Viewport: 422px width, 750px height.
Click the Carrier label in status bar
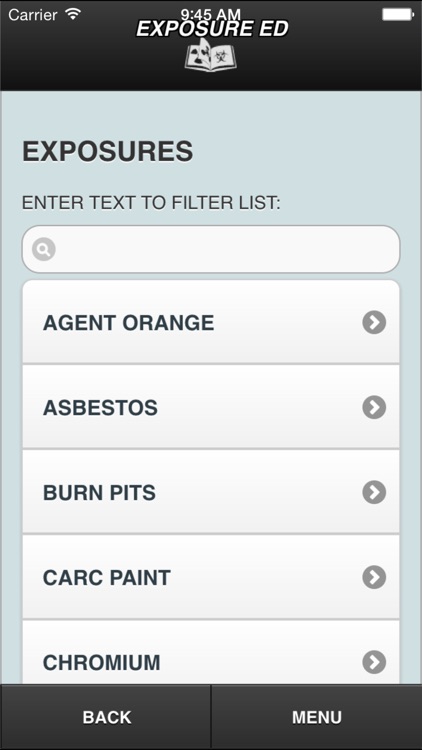click(33, 15)
